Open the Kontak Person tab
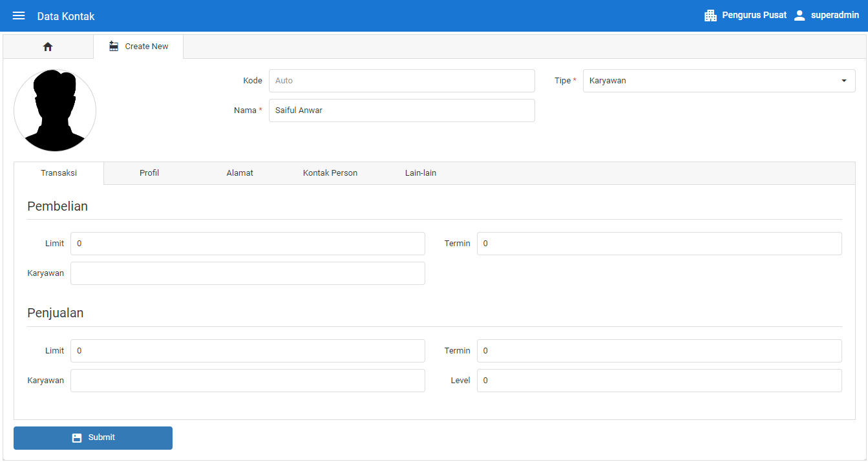The width and height of the screenshot is (868, 462). pyautogui.click(x=330, y=173)
